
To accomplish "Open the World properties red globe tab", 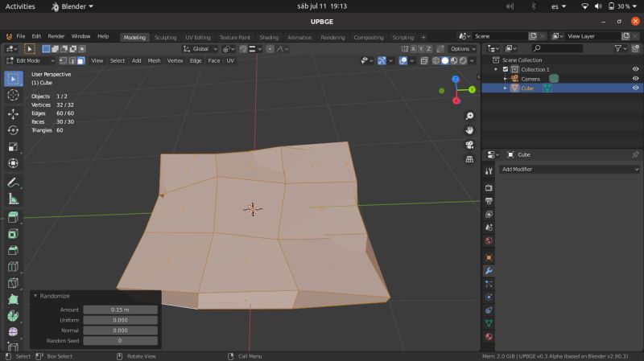I will tap(489, 241).
